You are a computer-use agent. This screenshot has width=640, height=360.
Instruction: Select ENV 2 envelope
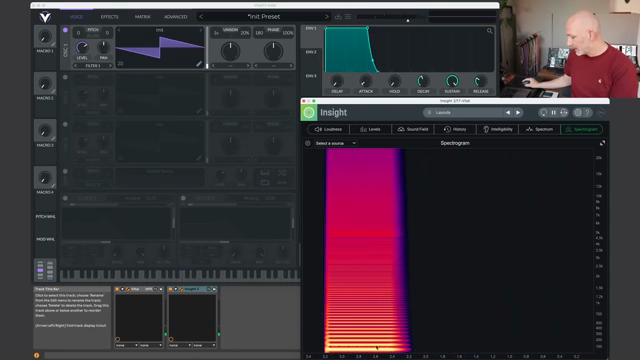pyautogui.click(x=311, y=52)
